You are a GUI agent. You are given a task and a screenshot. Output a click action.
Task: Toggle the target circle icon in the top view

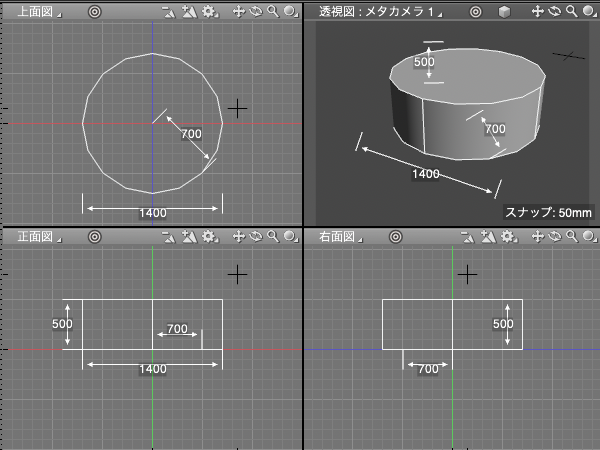point(94,12)
